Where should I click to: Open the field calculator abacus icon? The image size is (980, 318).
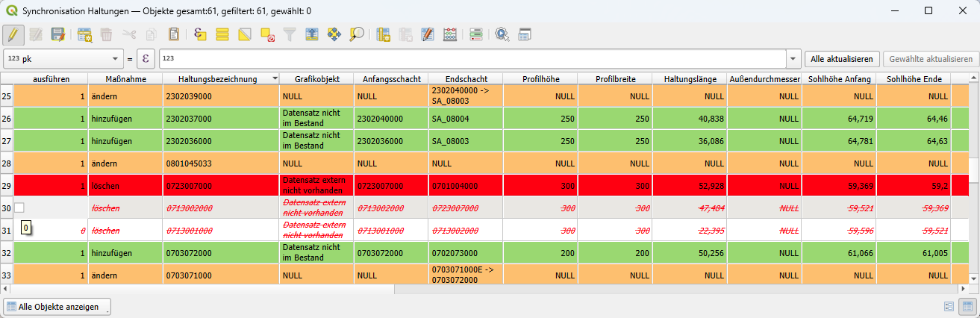pos(450,34)
